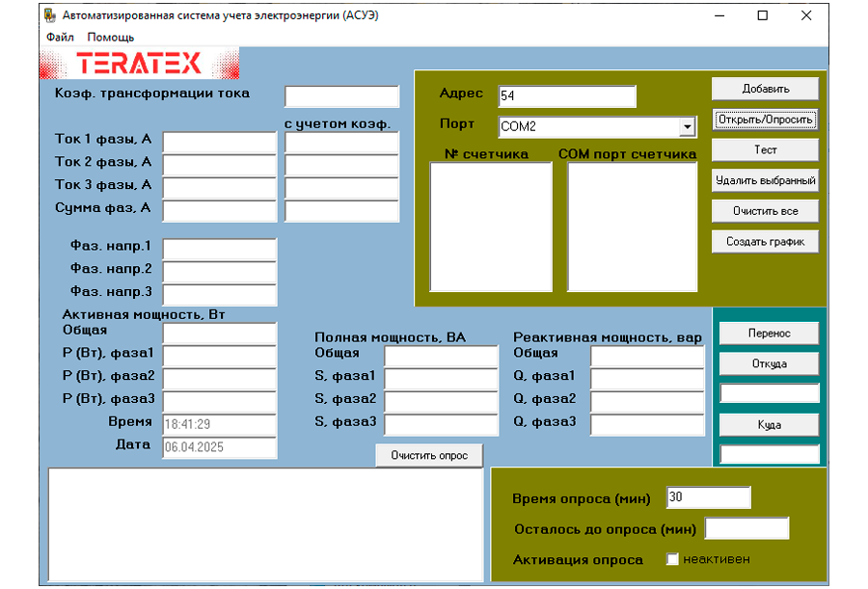
Task: Click the P (Вт), фаза2 field
Action: 220,379
